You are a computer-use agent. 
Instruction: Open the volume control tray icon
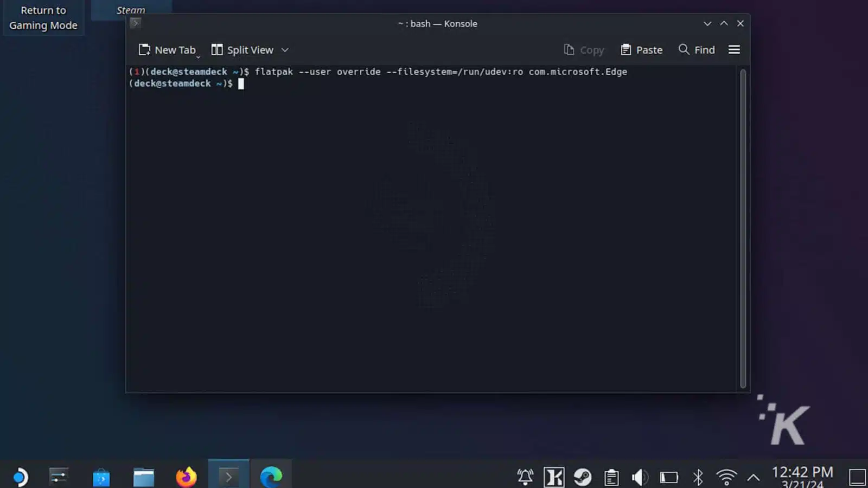pos(640,477)
